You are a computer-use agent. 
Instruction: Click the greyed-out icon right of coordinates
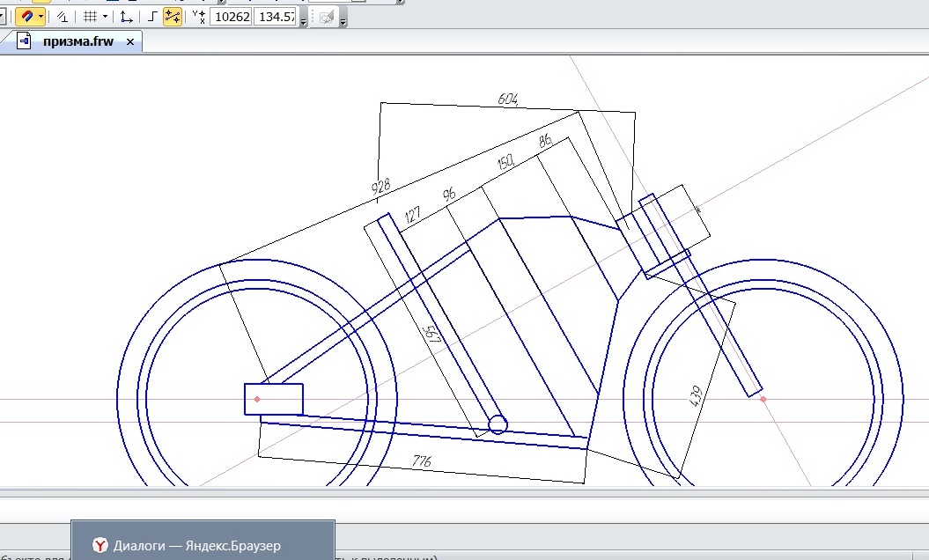pyautogui.click(x=325, y=17)
